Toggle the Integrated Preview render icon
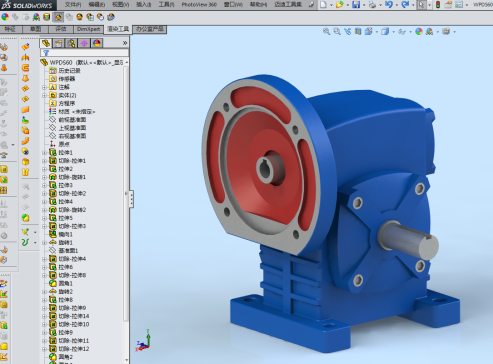493x364 pixels. click(x=58, y=17)
